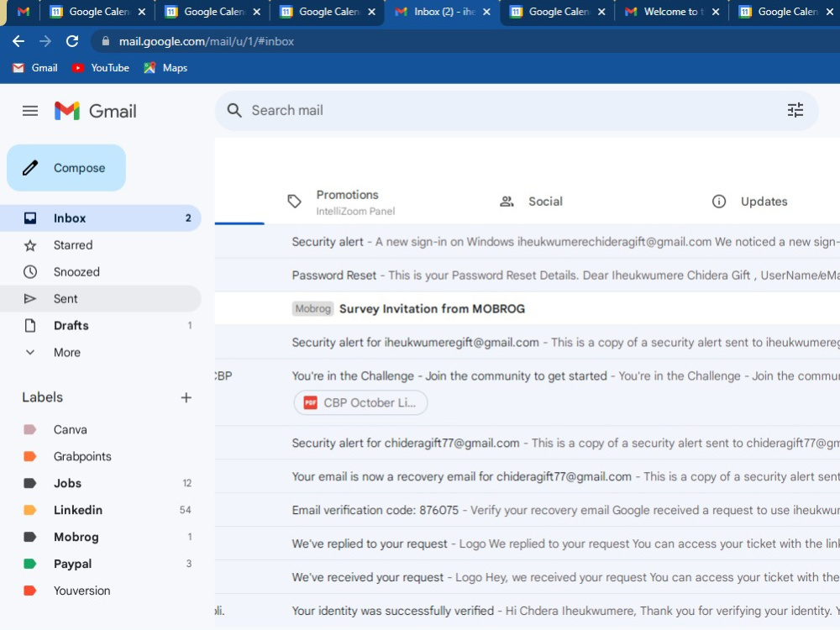Open Security alert for iheukwumeregift email

coord(528,343)
